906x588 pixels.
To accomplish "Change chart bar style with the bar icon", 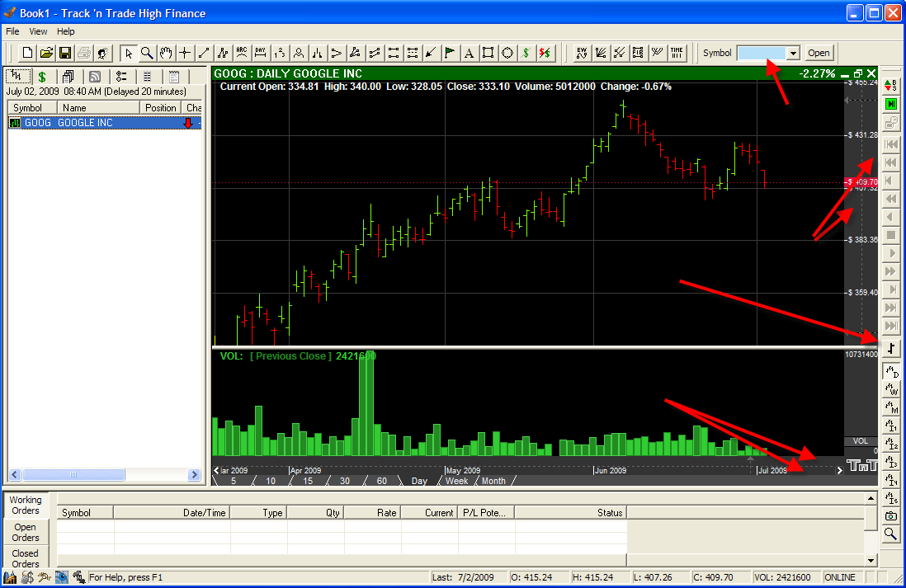I will (x=891, y=348).
